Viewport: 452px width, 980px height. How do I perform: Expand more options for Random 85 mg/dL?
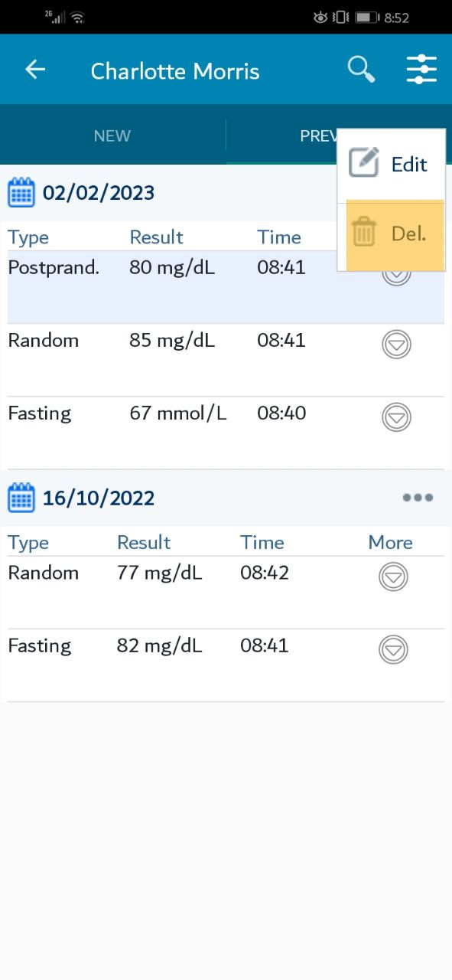click(x=396, y=345)
